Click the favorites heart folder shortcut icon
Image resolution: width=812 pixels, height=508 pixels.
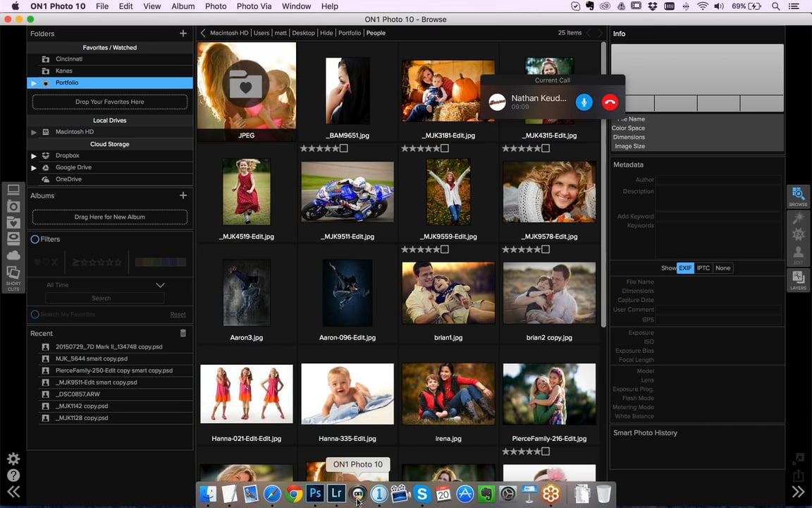(x=13, y=222)
